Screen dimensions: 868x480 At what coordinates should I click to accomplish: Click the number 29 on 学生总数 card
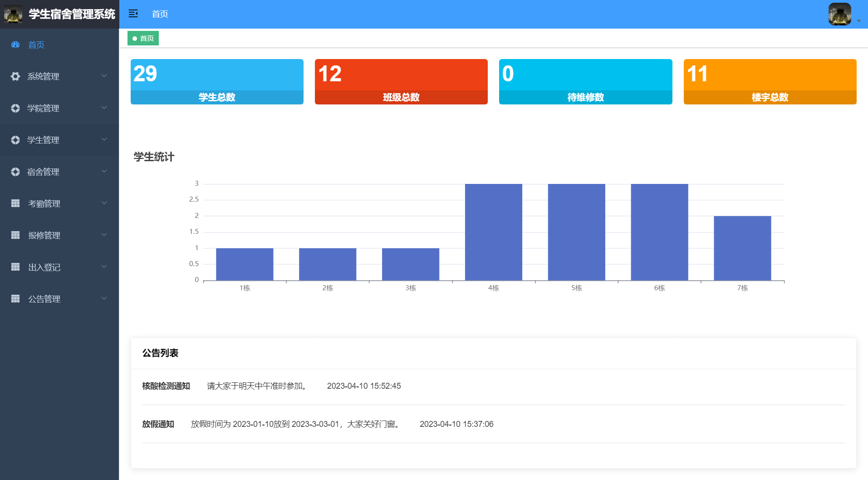point(145,74)
